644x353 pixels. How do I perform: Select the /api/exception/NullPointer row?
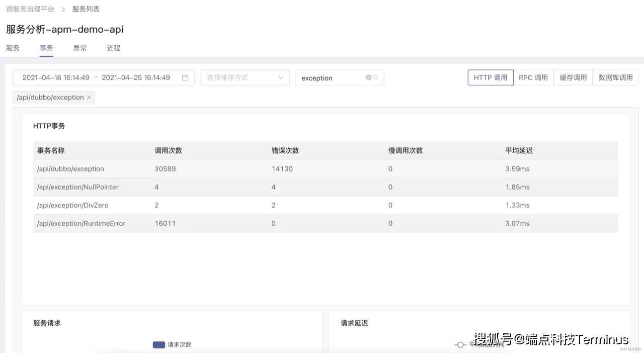[x=77, y=187]
